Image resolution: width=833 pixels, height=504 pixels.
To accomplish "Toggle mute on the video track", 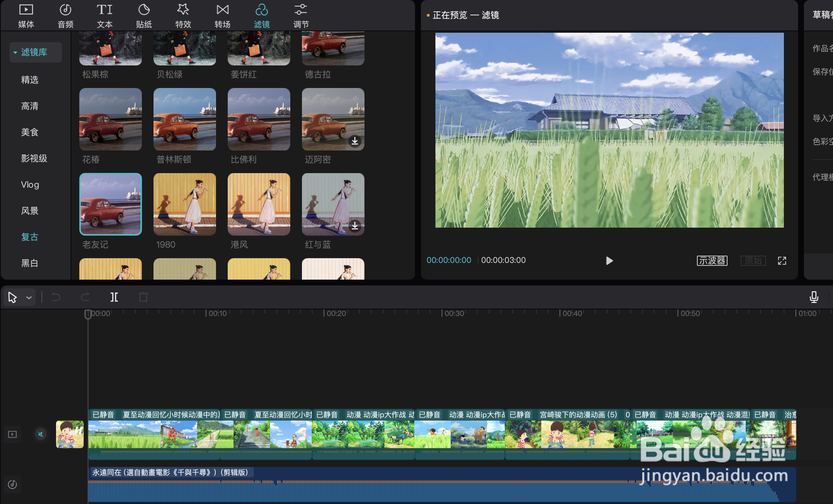I will 41,434.
